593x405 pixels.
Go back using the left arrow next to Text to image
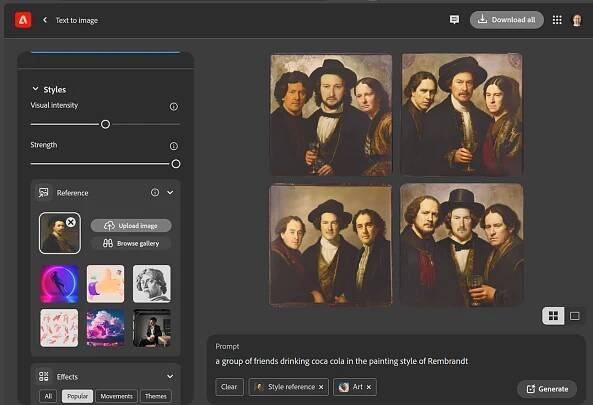pos(45,20)
